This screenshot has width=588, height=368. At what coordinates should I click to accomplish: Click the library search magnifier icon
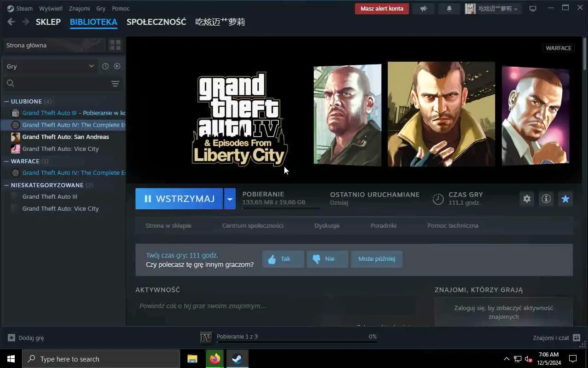tap(11, 83)
